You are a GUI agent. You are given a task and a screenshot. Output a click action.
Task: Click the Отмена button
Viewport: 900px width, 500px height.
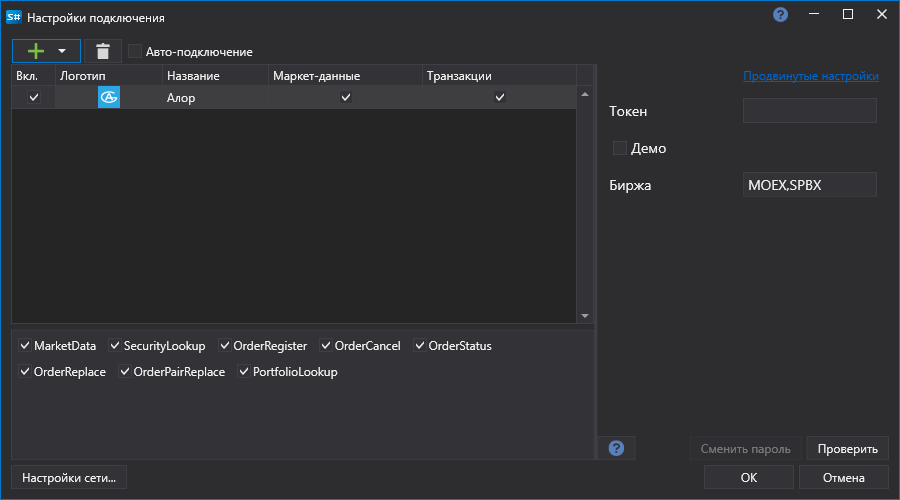(844, 478)
